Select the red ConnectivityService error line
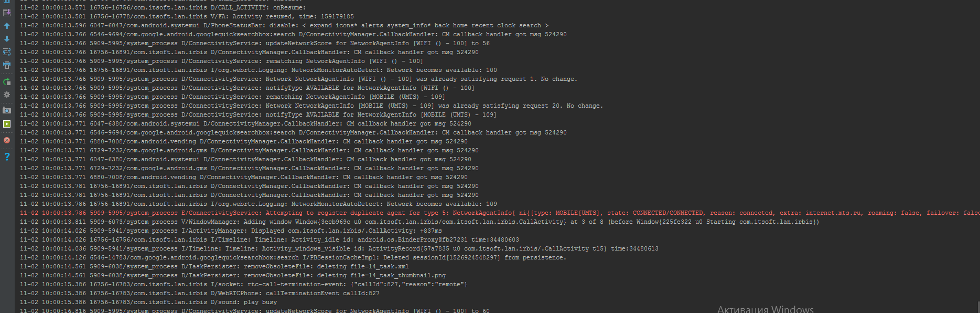 pos(367,213)
